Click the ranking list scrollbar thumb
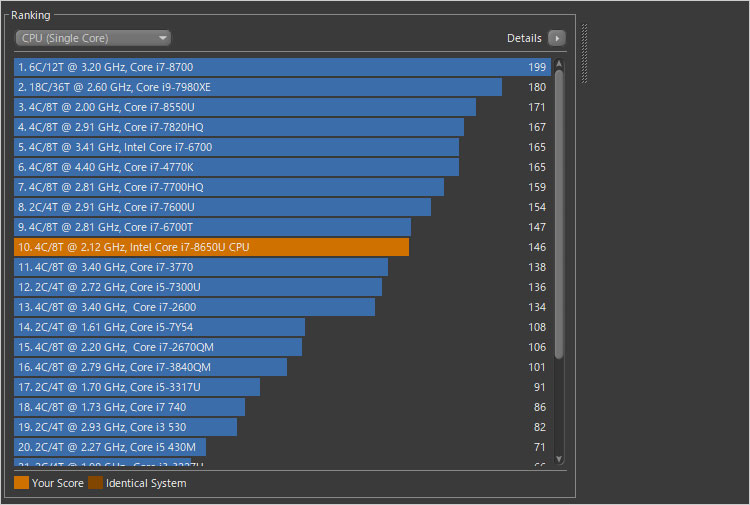 pos(559,210)
